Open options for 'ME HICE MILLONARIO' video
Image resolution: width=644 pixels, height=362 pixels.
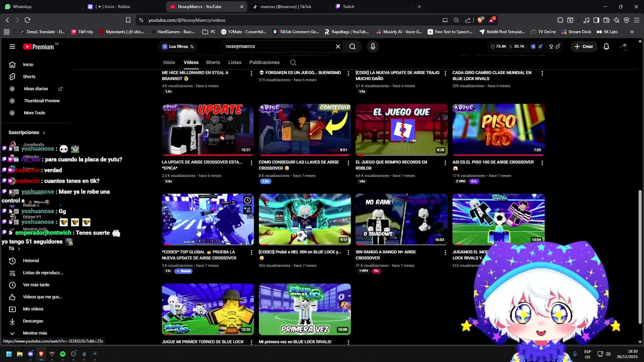(252, 73)
